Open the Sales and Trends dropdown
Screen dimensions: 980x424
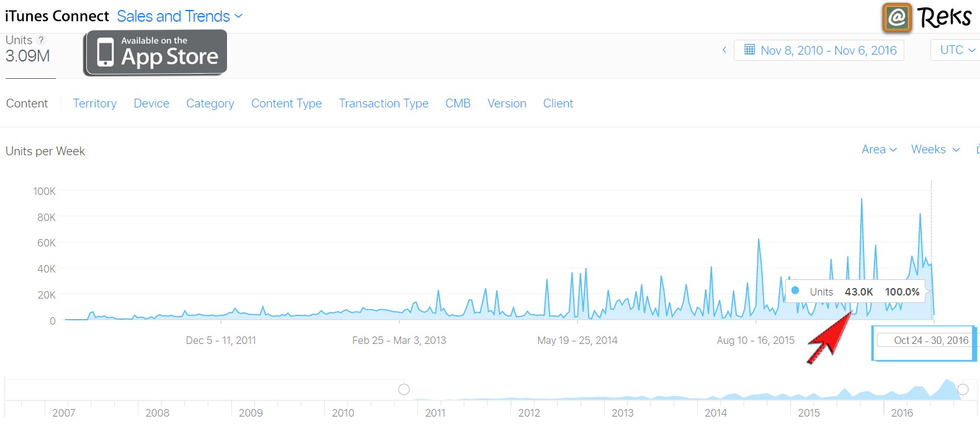coord(179,16)
